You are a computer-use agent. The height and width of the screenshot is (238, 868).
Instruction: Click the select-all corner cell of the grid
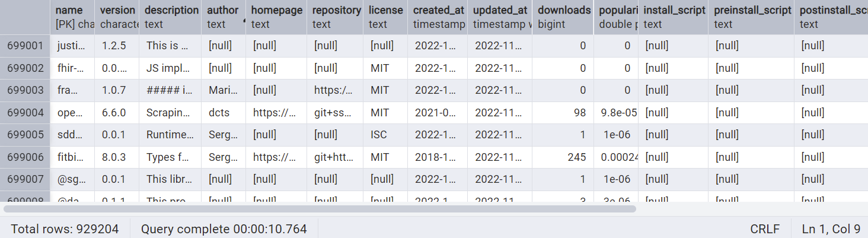(x=25, y=17)
